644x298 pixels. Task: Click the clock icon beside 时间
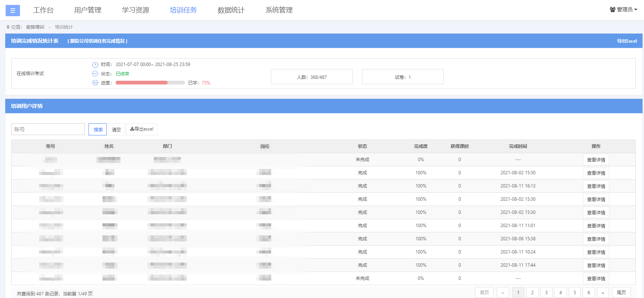[95, 65]
